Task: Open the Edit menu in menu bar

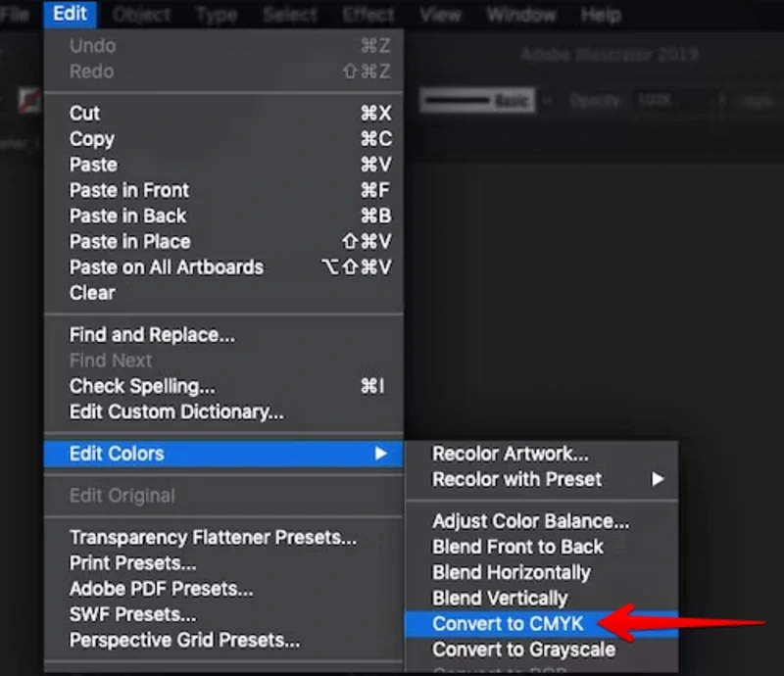Action: coord(71,15)
